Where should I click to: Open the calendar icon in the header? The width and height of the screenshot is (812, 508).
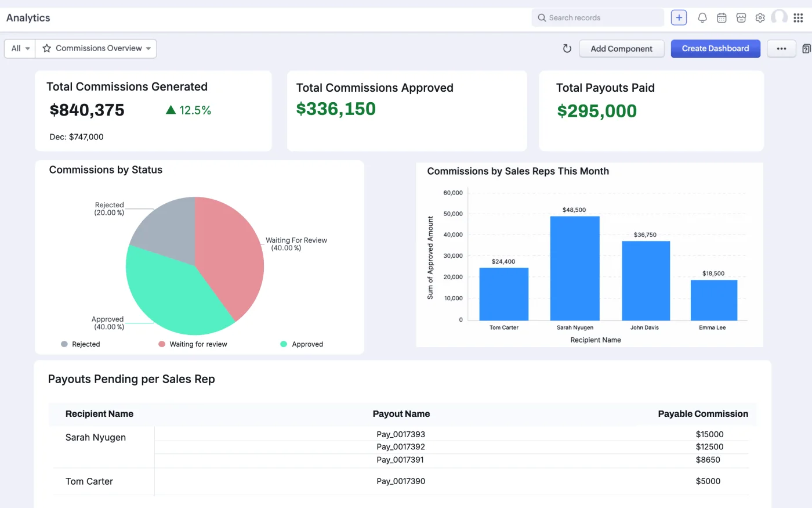(722, 18)
